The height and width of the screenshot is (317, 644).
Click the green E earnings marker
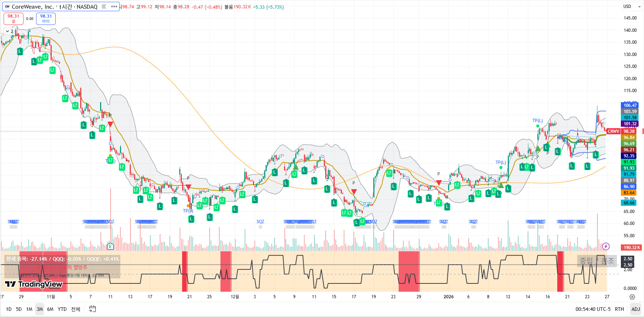(110, 247)
